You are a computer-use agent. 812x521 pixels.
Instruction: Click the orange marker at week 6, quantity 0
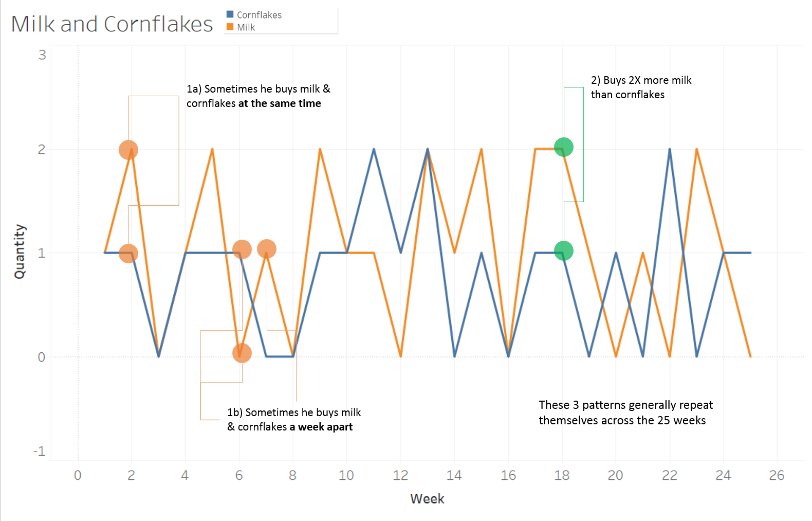(242, 353)
